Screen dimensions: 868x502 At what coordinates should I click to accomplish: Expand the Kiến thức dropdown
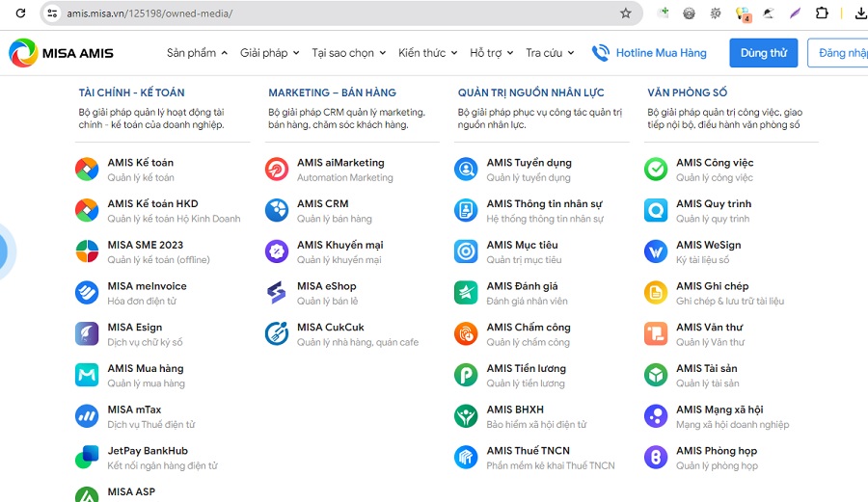428,53
